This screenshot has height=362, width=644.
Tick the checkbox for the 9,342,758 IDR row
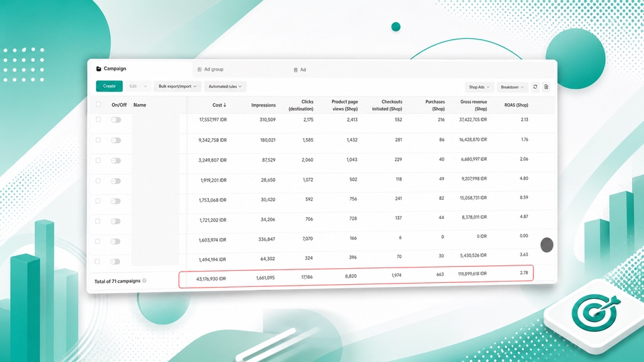(98, 140)
